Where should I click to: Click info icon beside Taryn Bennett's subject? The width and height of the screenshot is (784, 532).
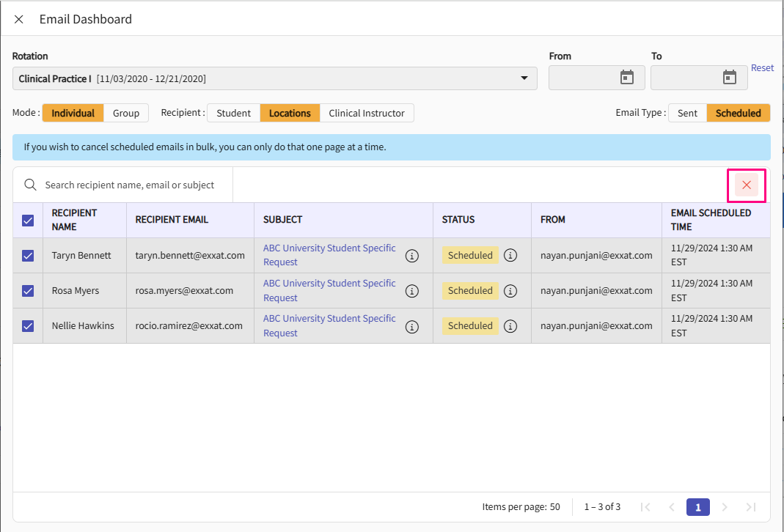click(x=412, y=256)
